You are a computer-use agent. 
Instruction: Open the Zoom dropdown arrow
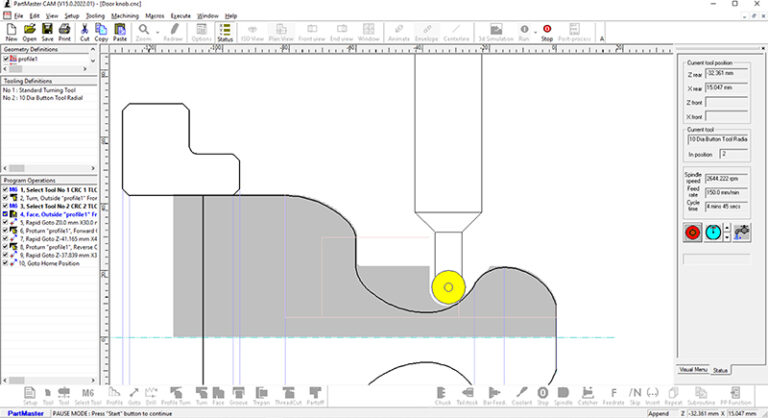(x=157, y=32)
